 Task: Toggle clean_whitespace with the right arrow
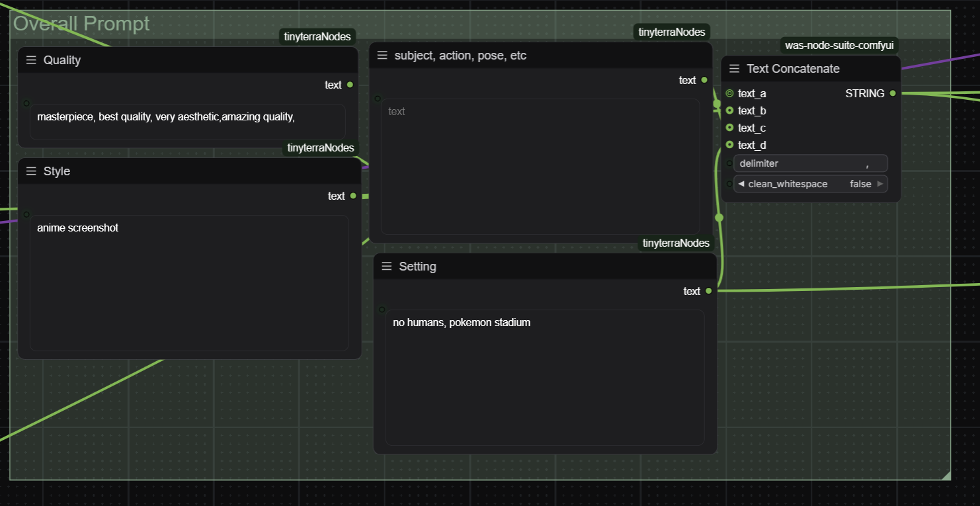point(880,184)
